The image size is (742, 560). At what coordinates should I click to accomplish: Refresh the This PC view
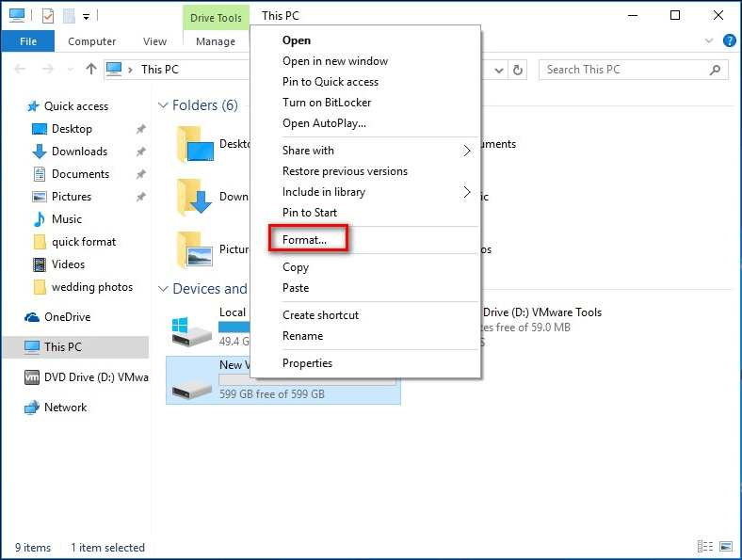coord(518,71)
